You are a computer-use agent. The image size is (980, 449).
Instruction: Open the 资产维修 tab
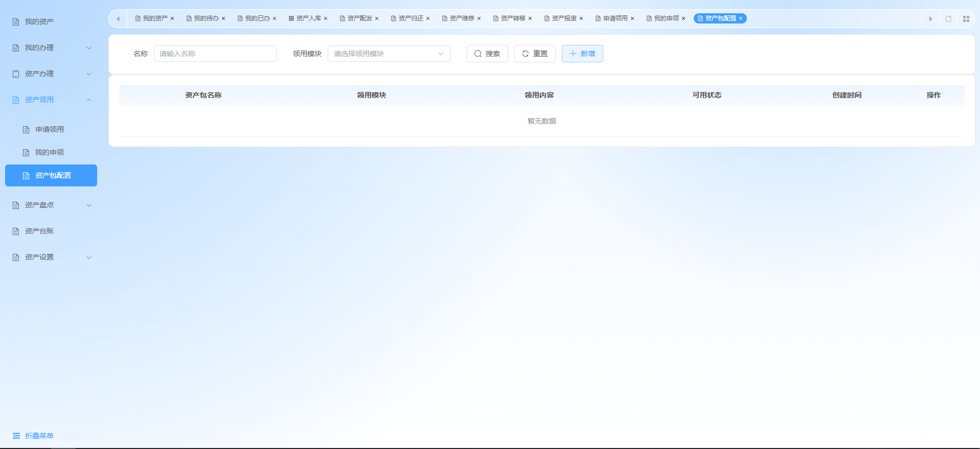tap(462, 18)
